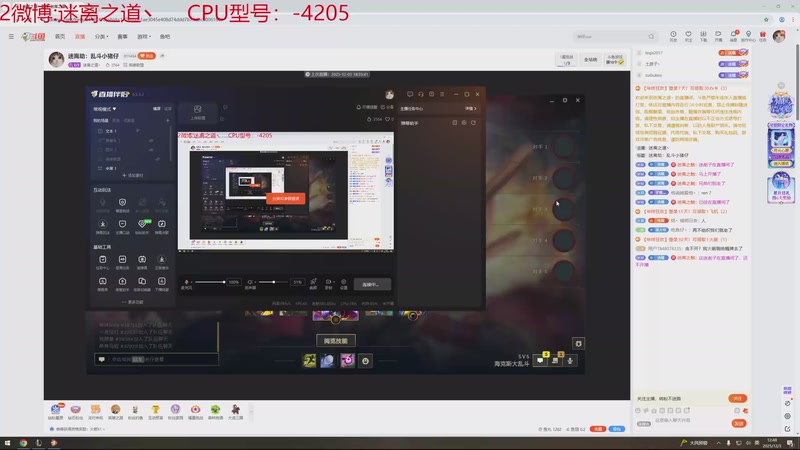Open the 赛事 events tab
The width and height of the screenshot is (800, 450).
tap(122, 37)
